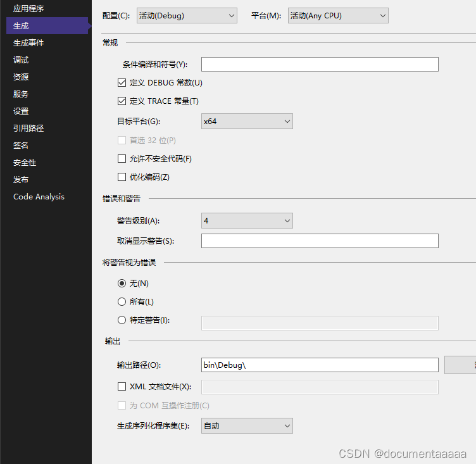Image resolution: width=476 pixels, height=464 pixels.
Task: Enable XML 文档文件 checkbox
Action: [122, 386]
